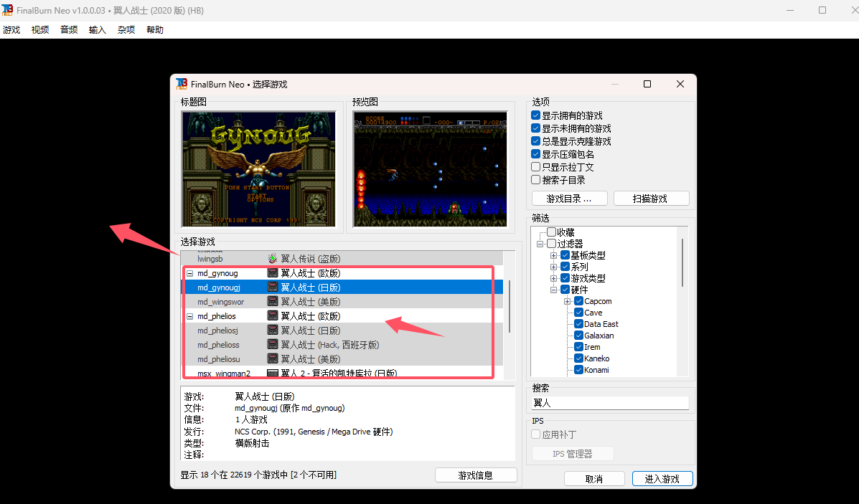Uncheck Data East hardware filter
Image resolution: width=859 pixels, height=504 pixels.
pos(578,324)
